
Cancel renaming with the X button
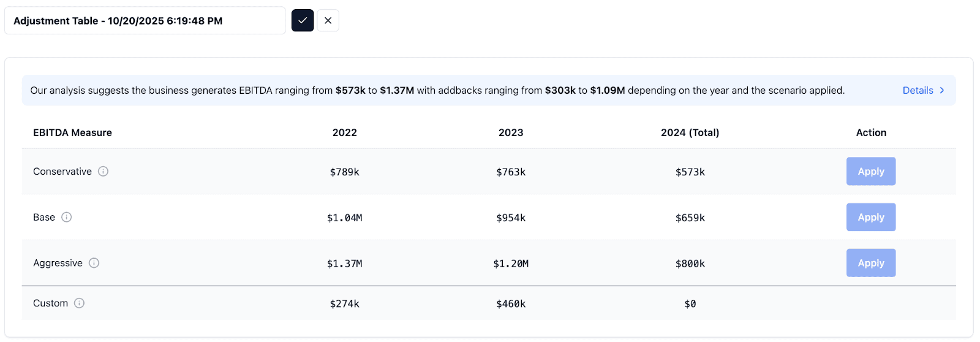click(x=328, y=20)
